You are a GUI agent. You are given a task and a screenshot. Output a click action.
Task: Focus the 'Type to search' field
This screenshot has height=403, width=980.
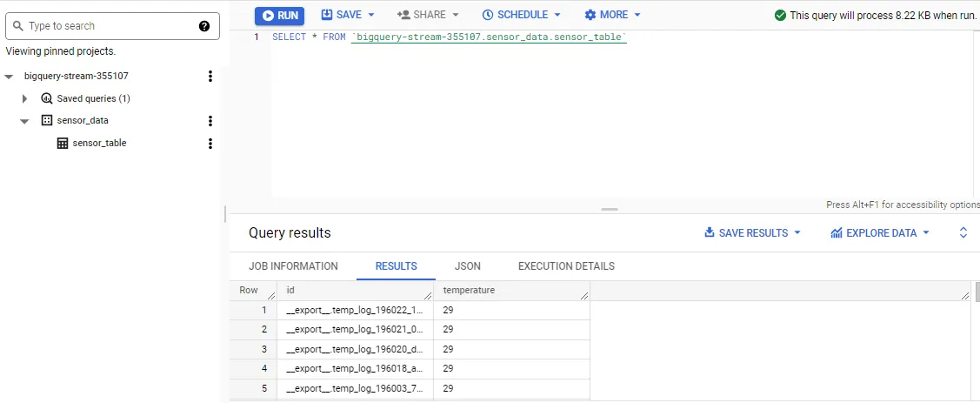tap(112, 26)
